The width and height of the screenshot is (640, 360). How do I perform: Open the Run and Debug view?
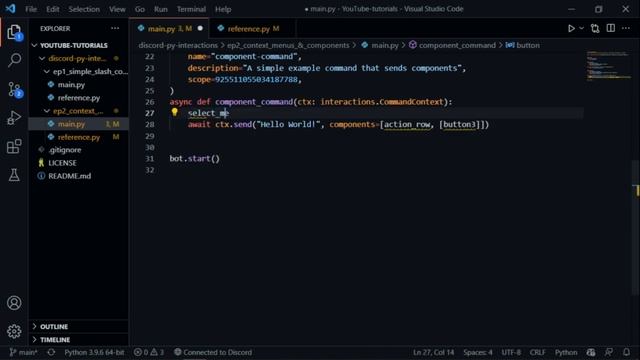(x=14, y=118)
